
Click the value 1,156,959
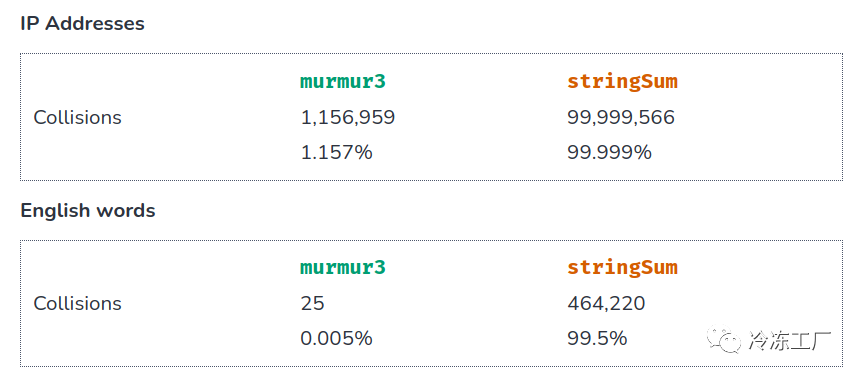(x=348, y=117)
